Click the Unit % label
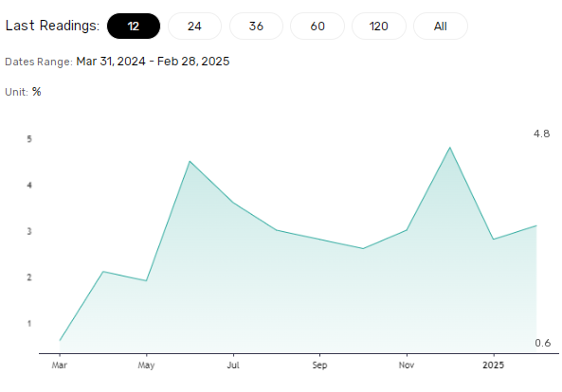The height and width of the screenshot is (392, 562). tap(23, 92)
